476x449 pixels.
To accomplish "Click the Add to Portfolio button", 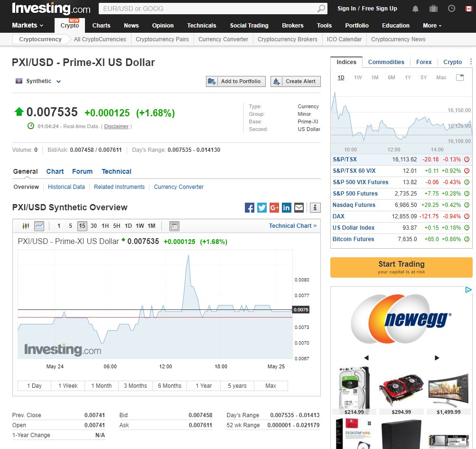I will [236, 81].
